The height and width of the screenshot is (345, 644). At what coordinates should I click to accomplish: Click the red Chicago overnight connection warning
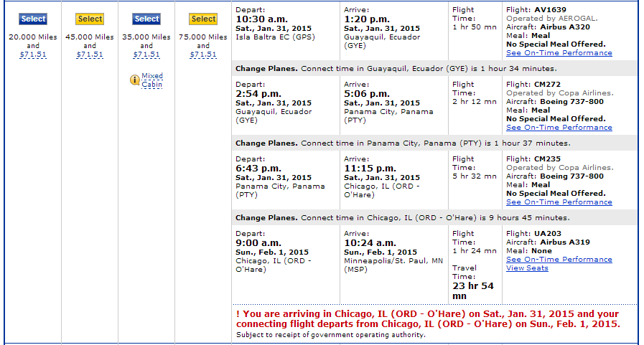pos(428,318)
